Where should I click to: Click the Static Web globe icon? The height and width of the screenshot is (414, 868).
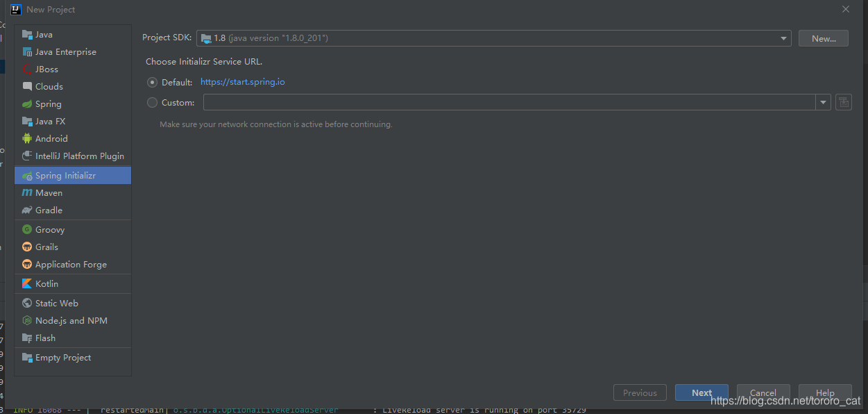pos(27,303)
